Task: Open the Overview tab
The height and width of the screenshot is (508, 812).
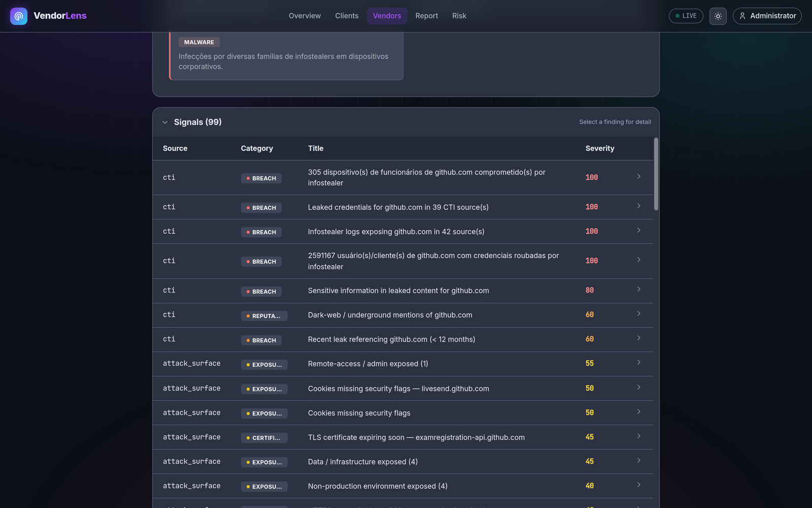Action: pos(304,16)
